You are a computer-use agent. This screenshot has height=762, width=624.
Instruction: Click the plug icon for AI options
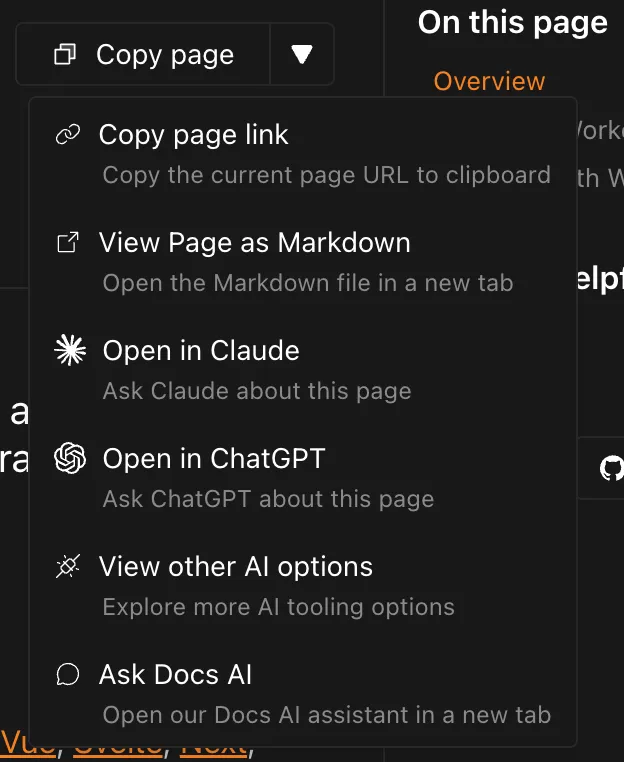[x=68, y=567]
